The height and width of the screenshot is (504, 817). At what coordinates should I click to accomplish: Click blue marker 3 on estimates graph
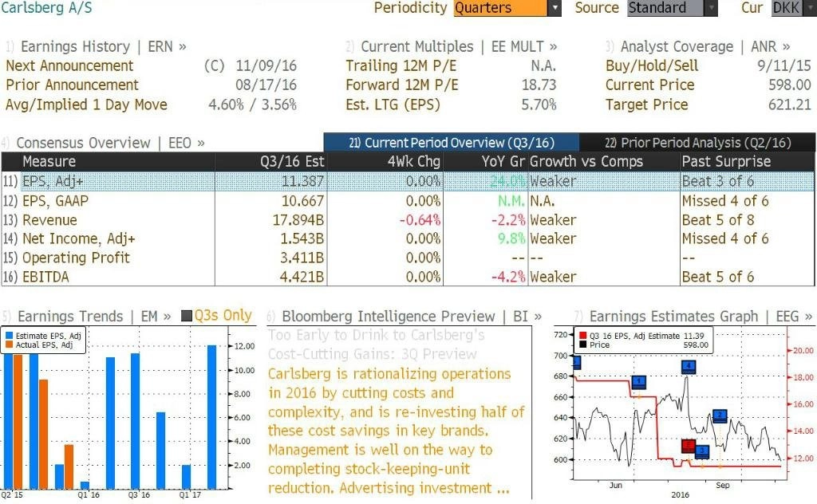tap(702, 451)
